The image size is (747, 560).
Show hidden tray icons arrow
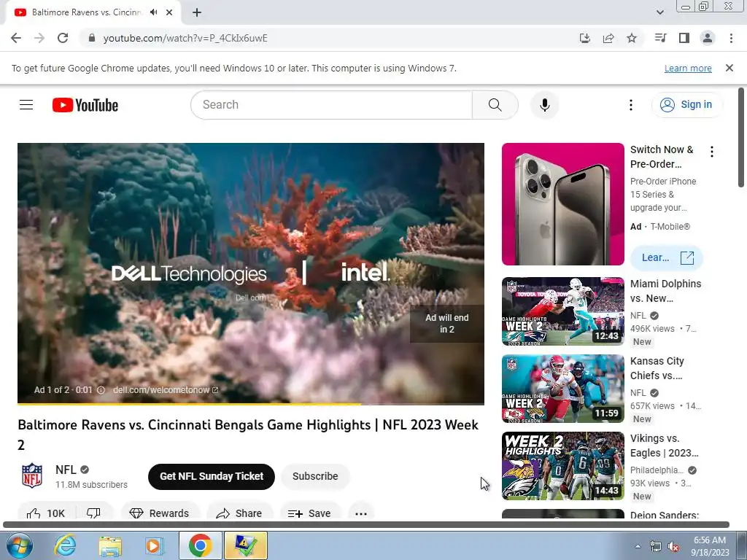click(x=638, y=545)
